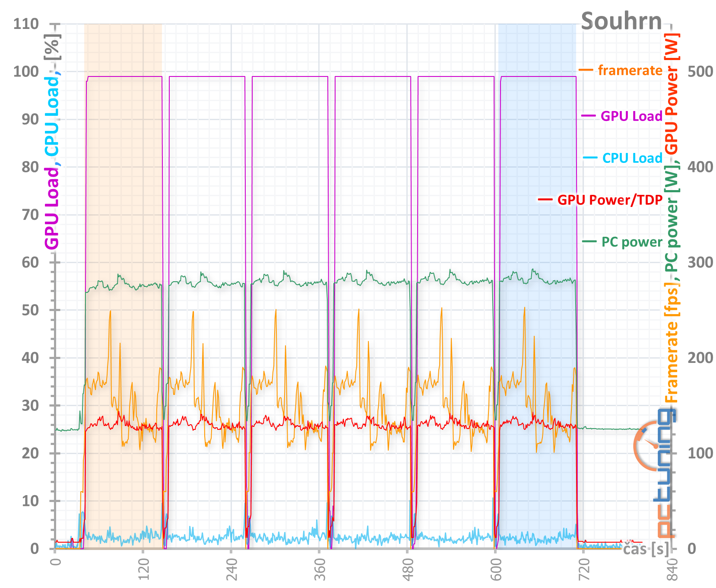
Task: Click the time axis label '120'
Action: click(x=143, y=570)
